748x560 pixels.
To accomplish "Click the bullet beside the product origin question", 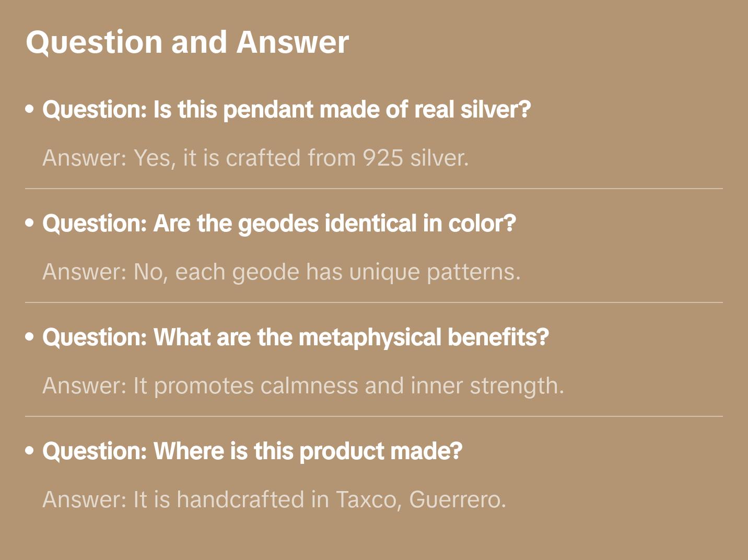I will pos(30,451).
